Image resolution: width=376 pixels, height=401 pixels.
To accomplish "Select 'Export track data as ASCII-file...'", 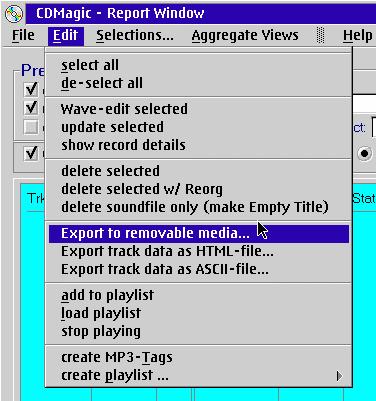I will (198, 269).
